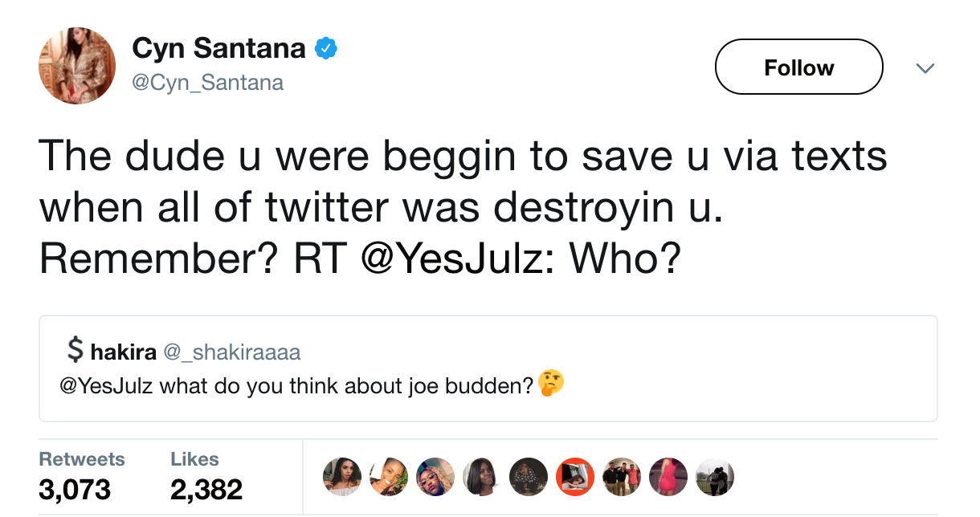Open the Cyn Santana display name
Image resolution: width=980 pixels, height=517 pixels.
pos(218,49)
